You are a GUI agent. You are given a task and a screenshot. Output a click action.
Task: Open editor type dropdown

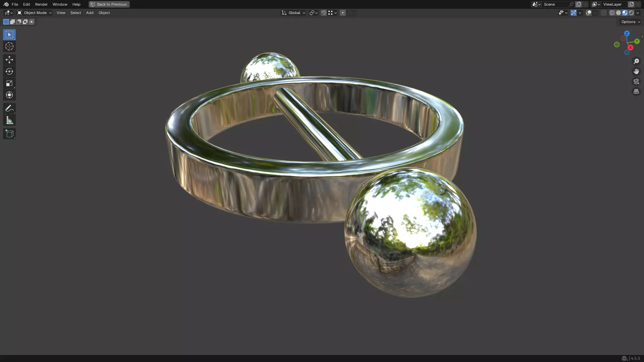pyautogui.click(x=8, y=13)
